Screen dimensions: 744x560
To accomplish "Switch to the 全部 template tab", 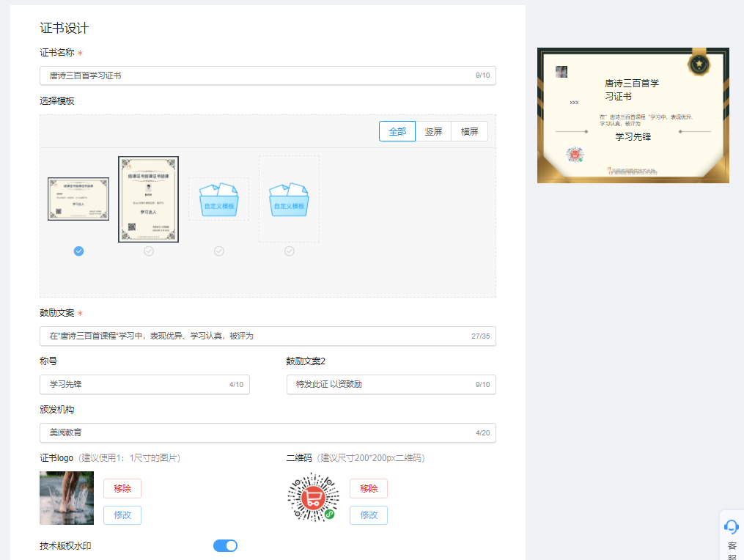I will pyautogui.click(x=397, y=131).
